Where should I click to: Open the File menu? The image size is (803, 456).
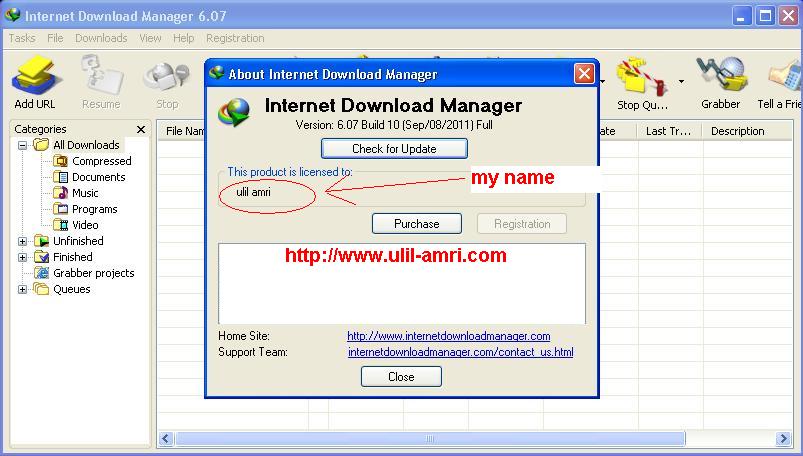point(55,38)
